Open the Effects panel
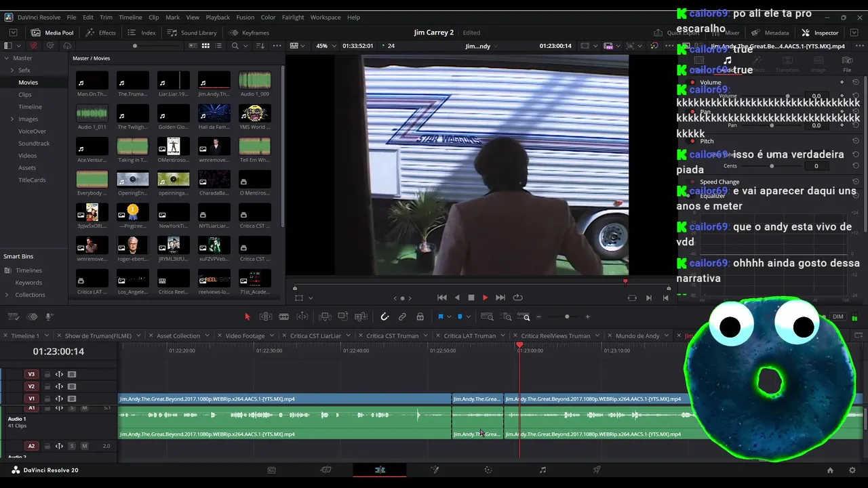This screenshot has height=488, width=868. tap(100, 33)
